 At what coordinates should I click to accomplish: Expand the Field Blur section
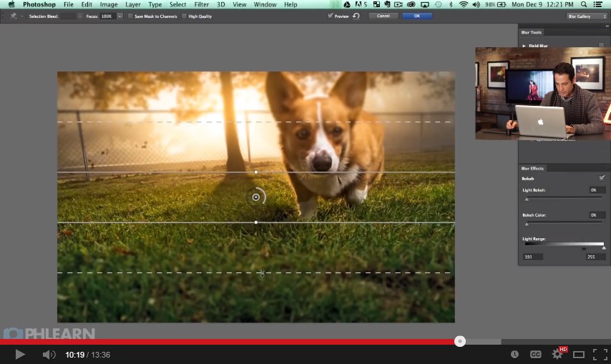[x=524, y=46]
